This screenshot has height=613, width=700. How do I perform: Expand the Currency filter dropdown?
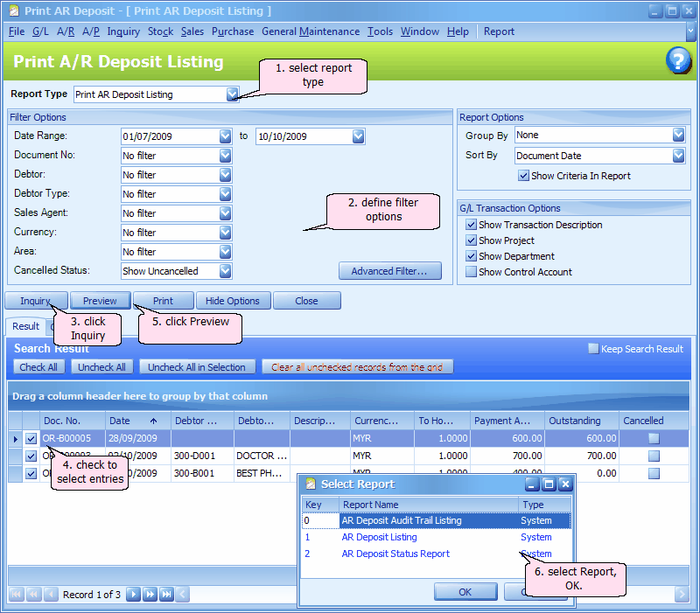[225, 233]
